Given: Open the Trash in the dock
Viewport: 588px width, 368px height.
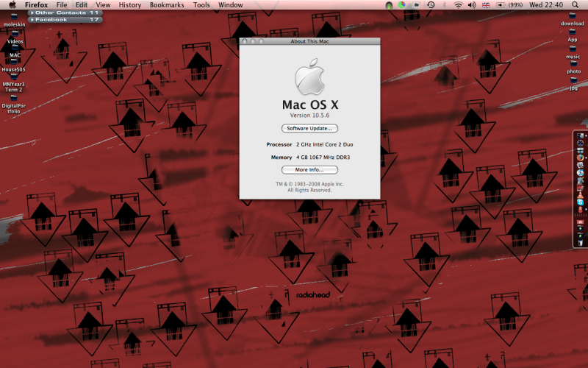Looking at the screenshot, I should point(581,243).
